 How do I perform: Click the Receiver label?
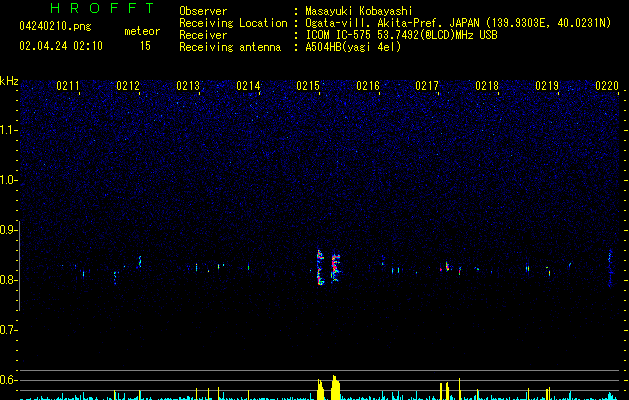[203, 35]
